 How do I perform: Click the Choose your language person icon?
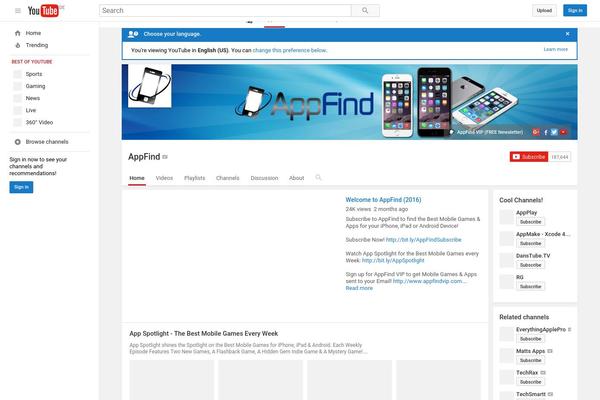(x=133, y=34)
